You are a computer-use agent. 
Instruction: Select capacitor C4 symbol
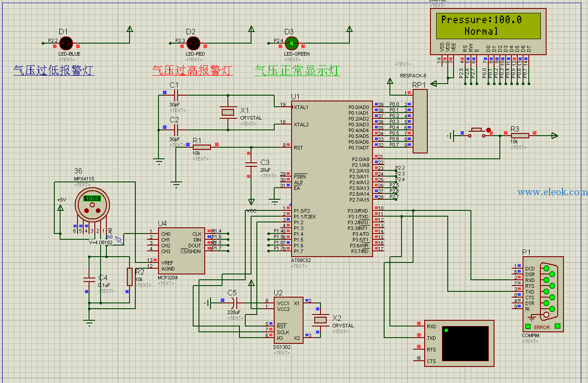89,279
